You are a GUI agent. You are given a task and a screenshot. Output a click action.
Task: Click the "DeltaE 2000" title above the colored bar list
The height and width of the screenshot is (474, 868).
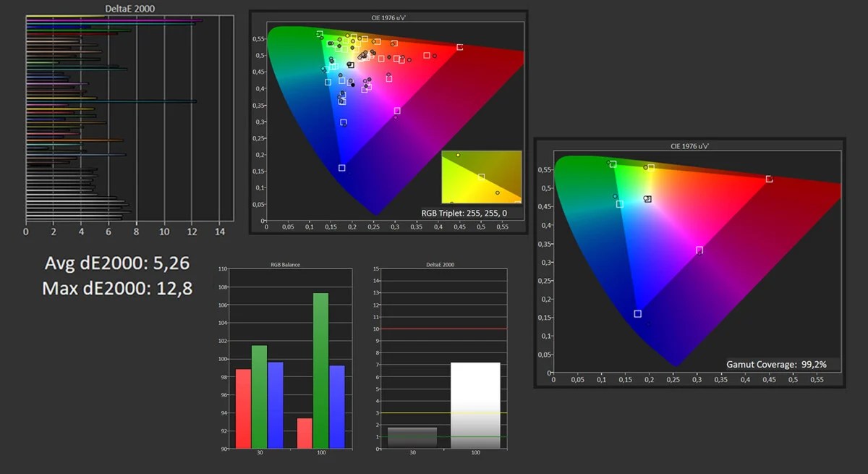point(130,9)
